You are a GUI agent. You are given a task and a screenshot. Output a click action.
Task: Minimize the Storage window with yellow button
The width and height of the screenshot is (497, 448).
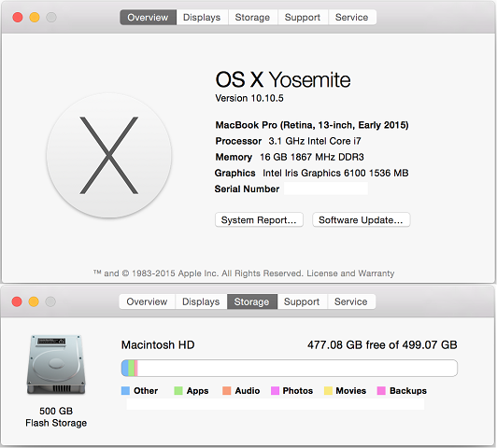click(x=34, y=301)
